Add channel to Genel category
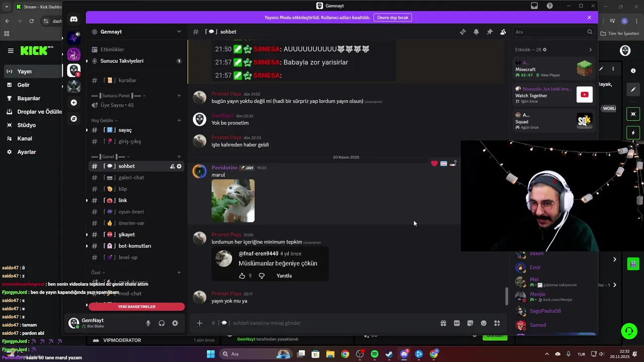Viewport: 644px width, 362px height. [x=179, y=156]
